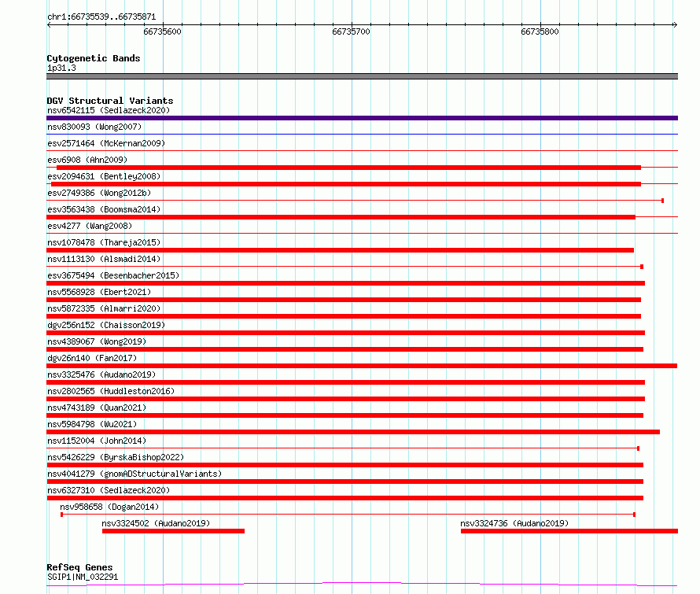Click the red nsv3324736 variant bar
Viewport: 700px width, 594px height.
tap(569, 531)
